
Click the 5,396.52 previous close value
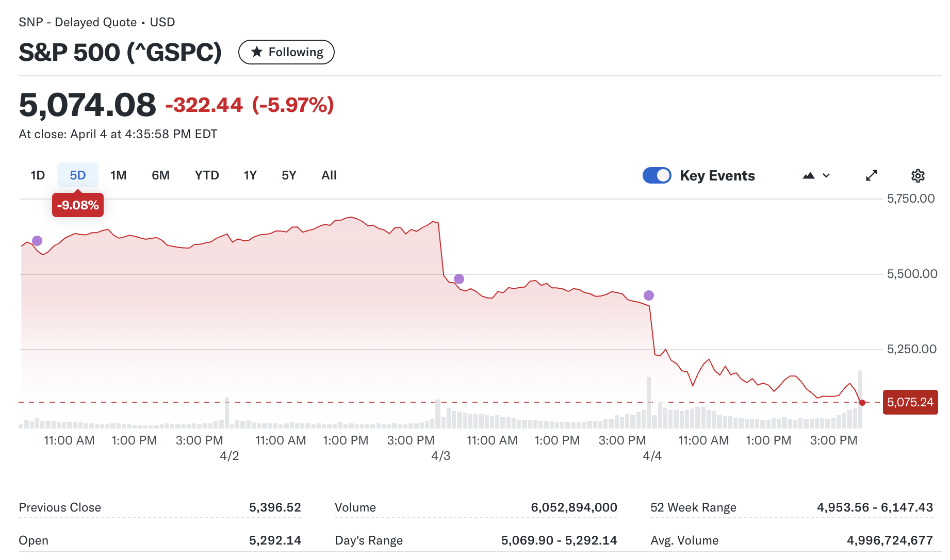[275, 507]
